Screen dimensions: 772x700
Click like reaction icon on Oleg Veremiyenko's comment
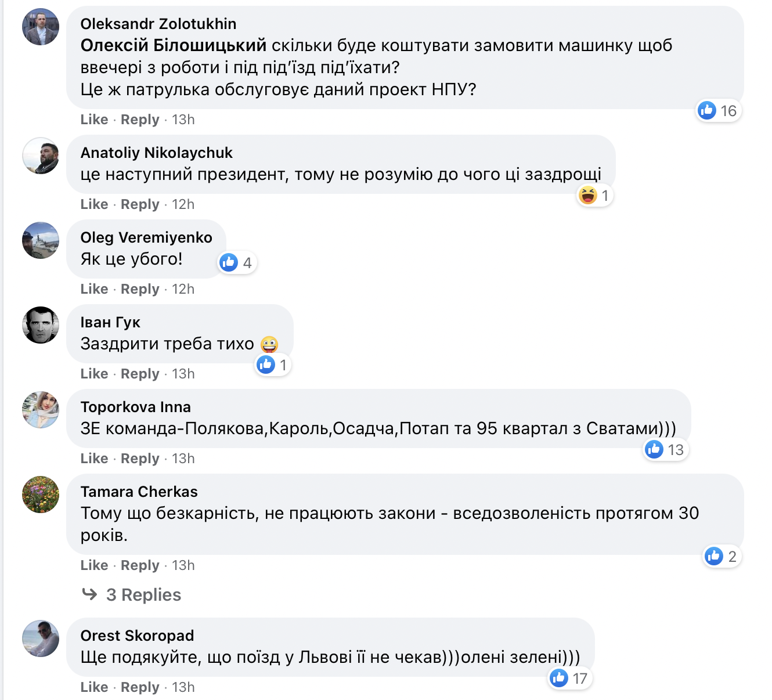[x=229, y=262]
